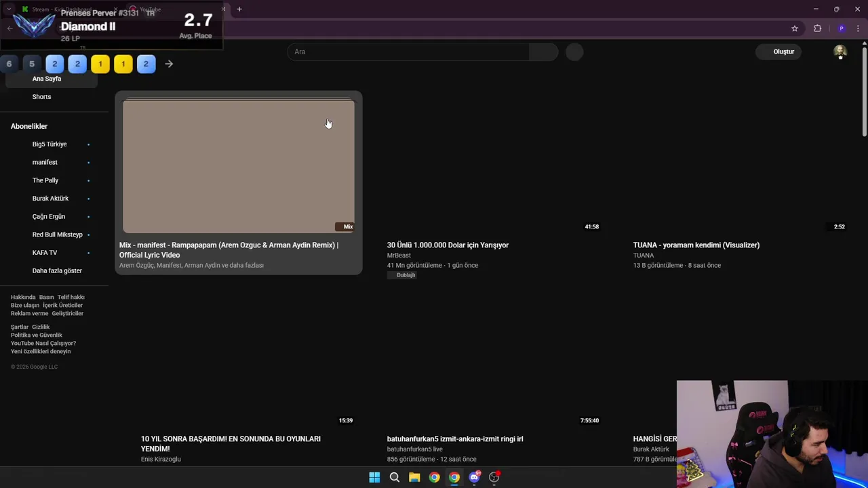868x488 pixels.
Task: Open the Chrome three-dot menu
Action: (858, 28)
